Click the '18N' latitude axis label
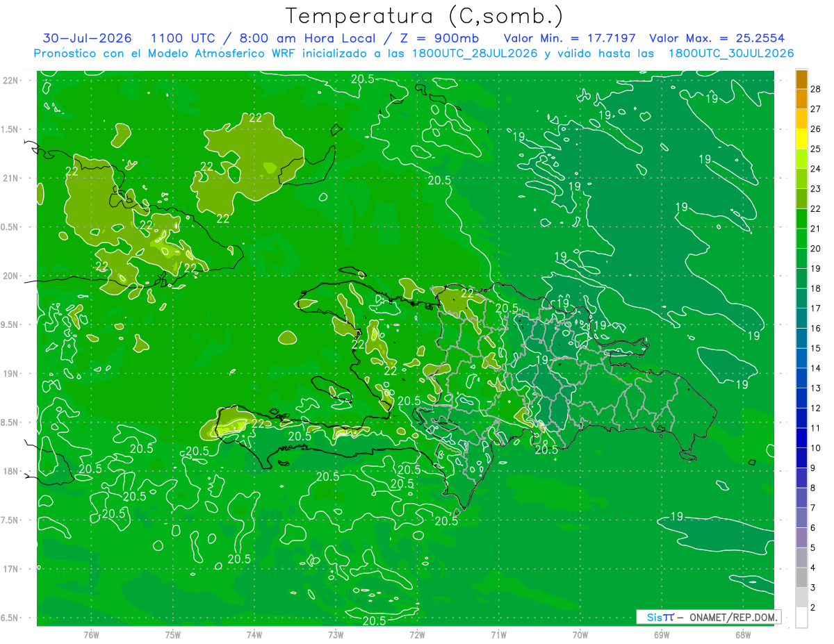 point(10,471)
